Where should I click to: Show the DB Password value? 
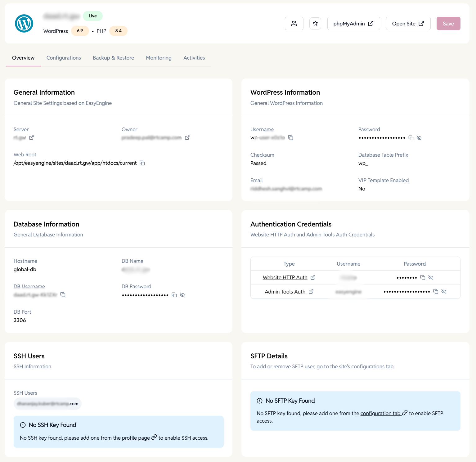[x=182, y=295]
